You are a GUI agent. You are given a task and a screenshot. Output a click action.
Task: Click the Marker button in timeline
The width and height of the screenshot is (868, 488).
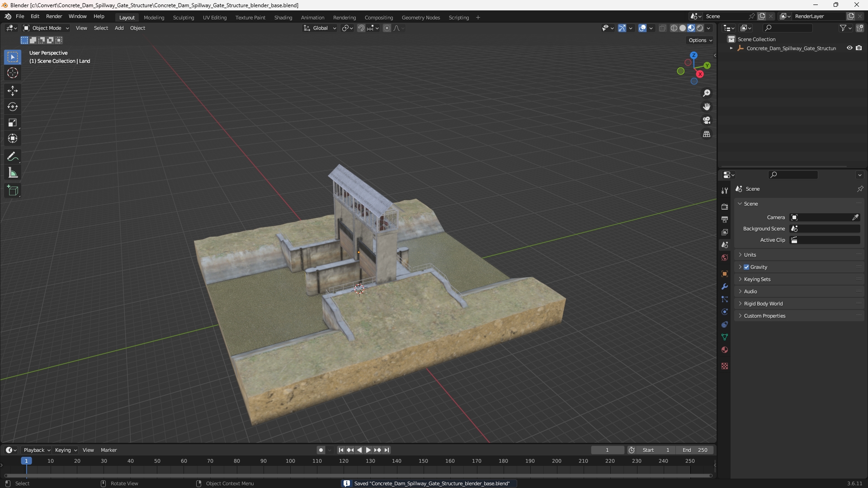click(x=108, y=450)
